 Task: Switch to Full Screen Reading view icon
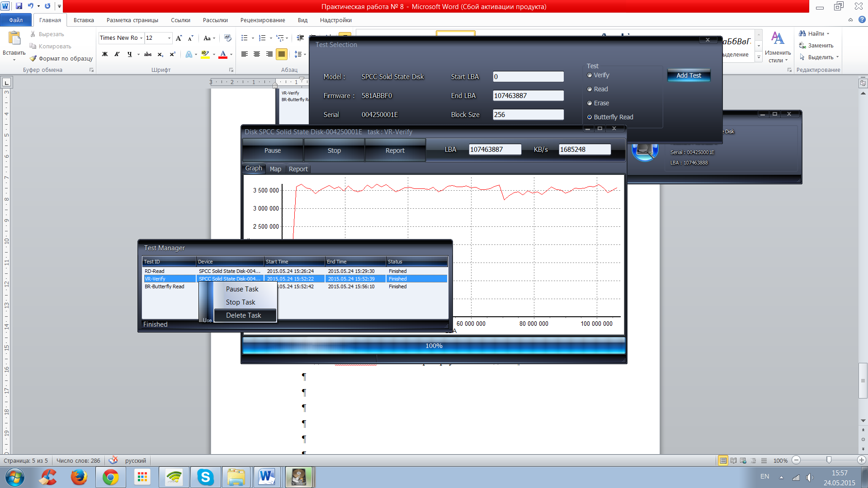(733, 460)
